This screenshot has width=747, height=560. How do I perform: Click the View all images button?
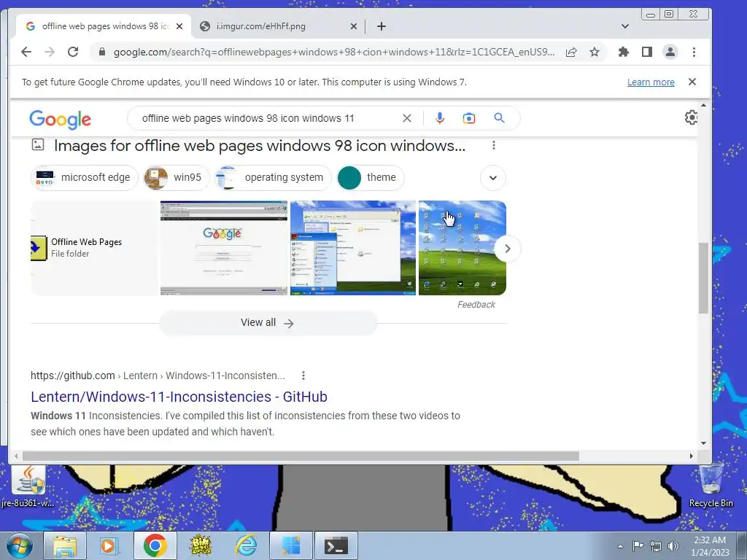point(268,323)
